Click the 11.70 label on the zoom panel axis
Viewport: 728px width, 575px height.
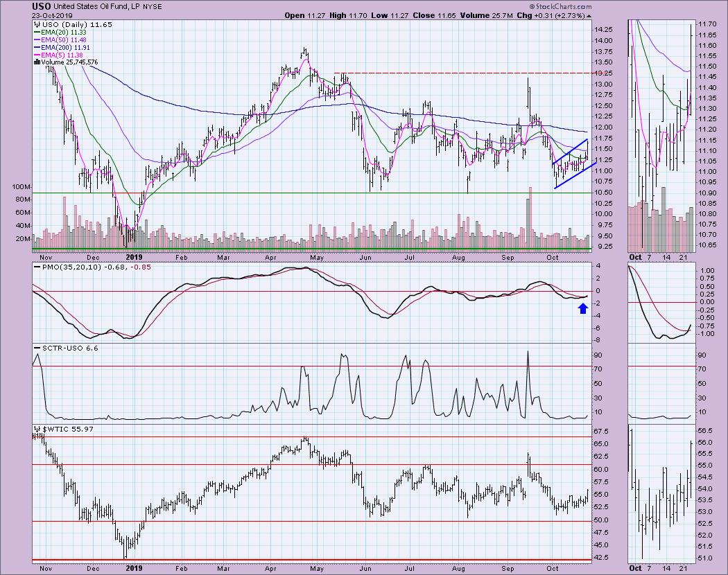707,24
